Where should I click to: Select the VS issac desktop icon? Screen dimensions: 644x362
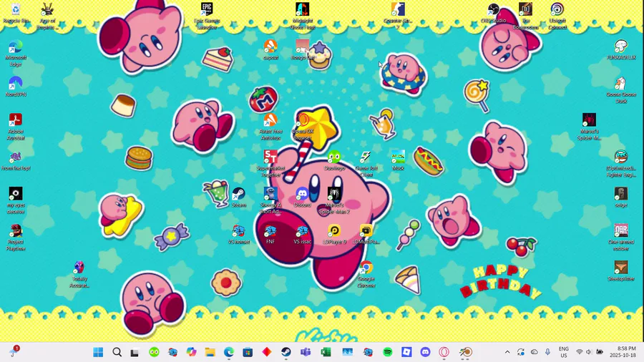[302, 235]
